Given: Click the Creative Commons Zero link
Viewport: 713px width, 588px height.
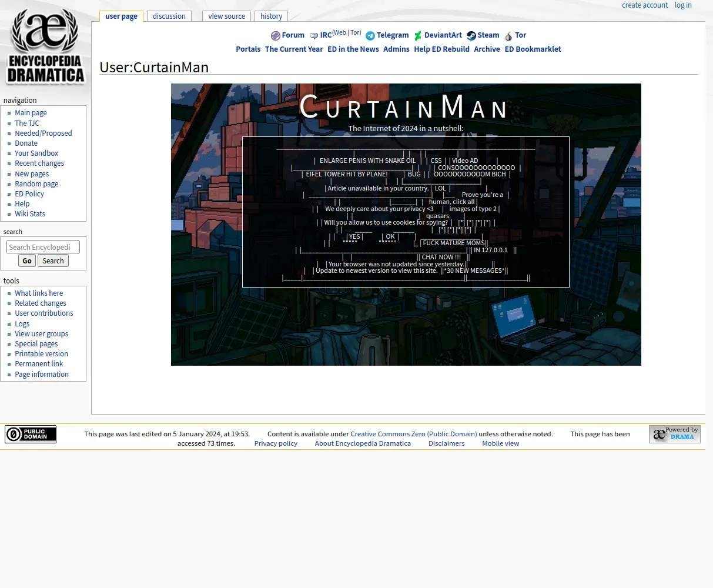Looking at the screenshot, I should pyautogui.click(x=413, y=434).
